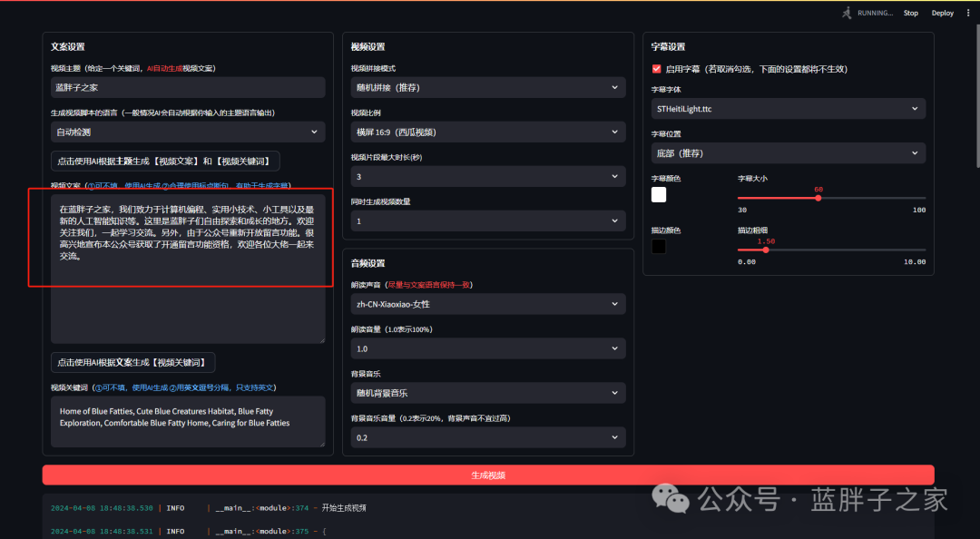Click the 字幕大小 slider handle
980x539 pixels.
(818, 198)
